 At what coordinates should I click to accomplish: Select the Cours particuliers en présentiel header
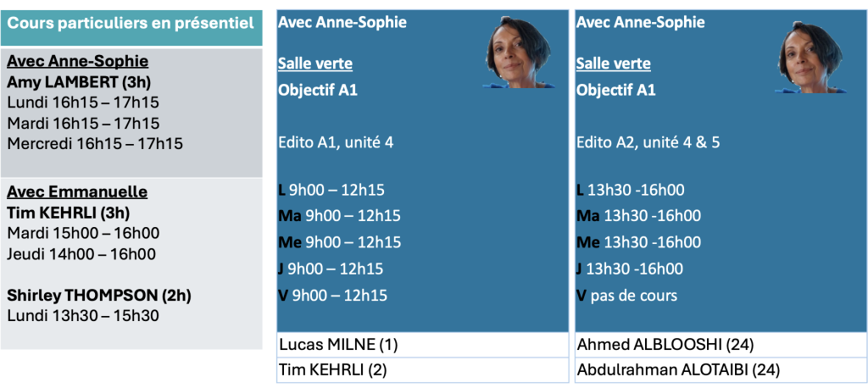coord(131,24)
